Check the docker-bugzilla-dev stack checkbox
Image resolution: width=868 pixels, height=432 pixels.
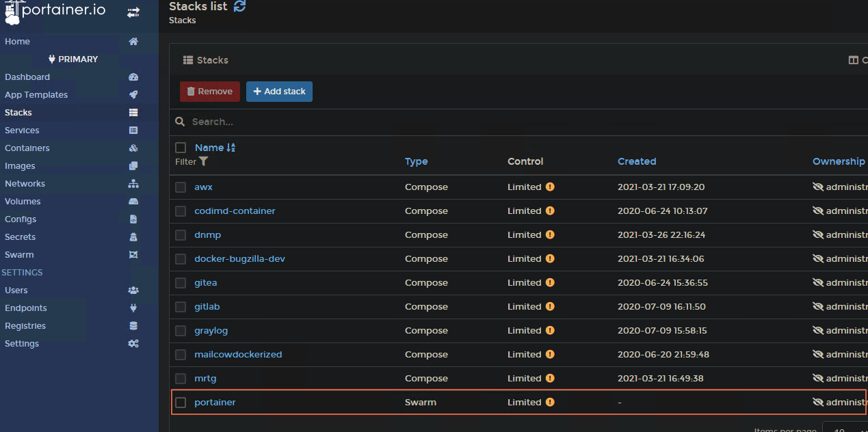(181, 259)
